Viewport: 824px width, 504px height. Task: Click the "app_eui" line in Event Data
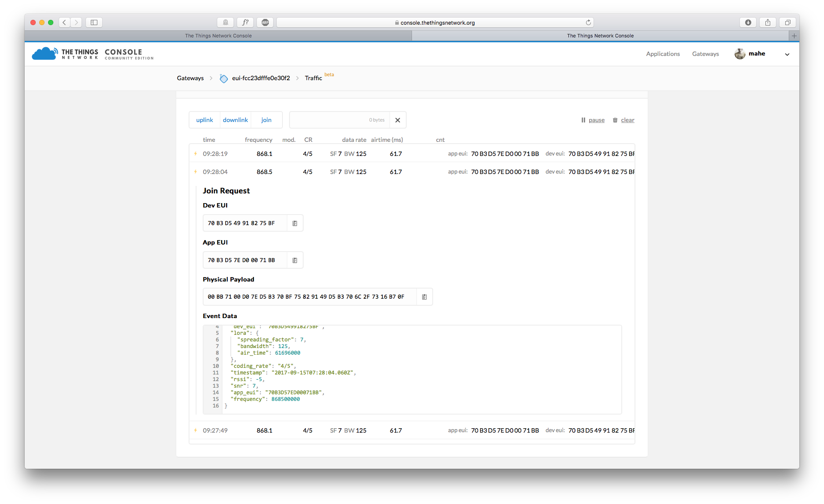(277, 393)
